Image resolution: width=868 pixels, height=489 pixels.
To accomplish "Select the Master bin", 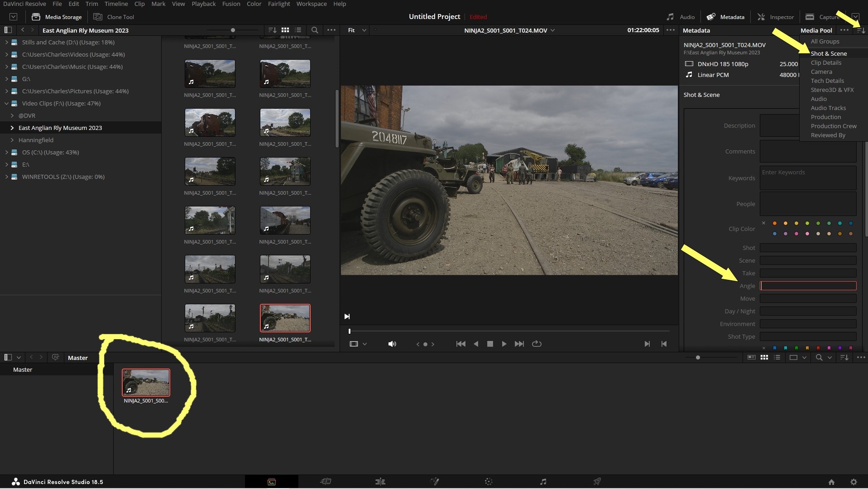I will coord(57,370).
